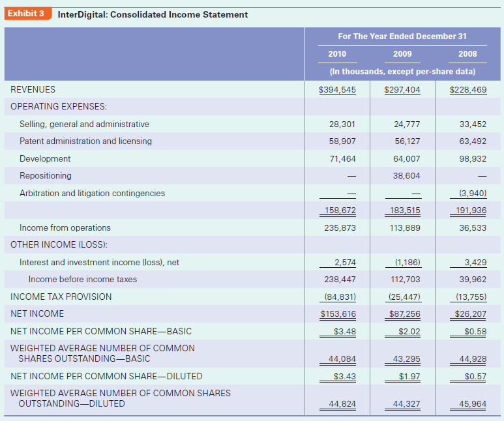Click the value 98,932
Image resolution: width=504 pixels, height=421 pixels.
coord(473,159)
